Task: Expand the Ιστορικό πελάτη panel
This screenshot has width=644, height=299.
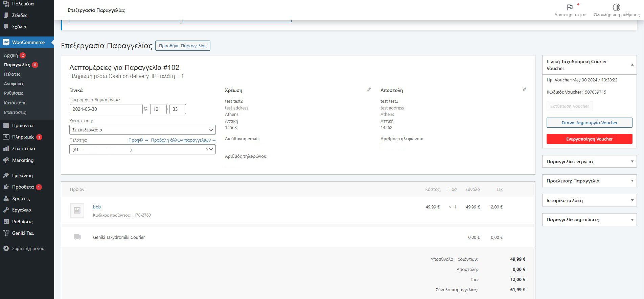Action: tap(632, 200)
